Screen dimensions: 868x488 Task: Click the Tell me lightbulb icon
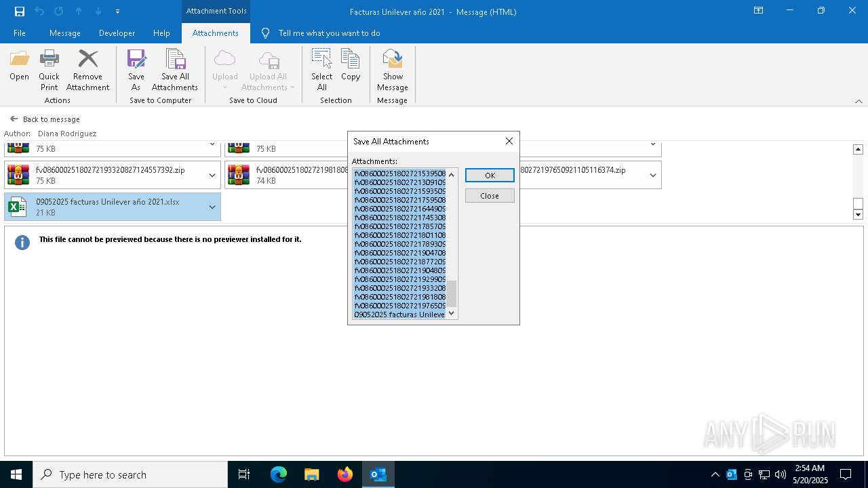[265, 33]
